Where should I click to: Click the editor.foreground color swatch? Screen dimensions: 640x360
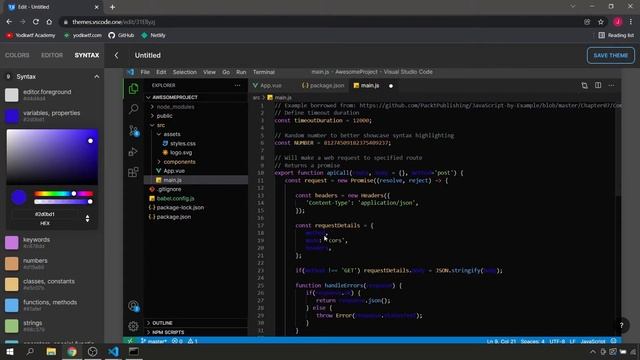[x=11, y=95]
